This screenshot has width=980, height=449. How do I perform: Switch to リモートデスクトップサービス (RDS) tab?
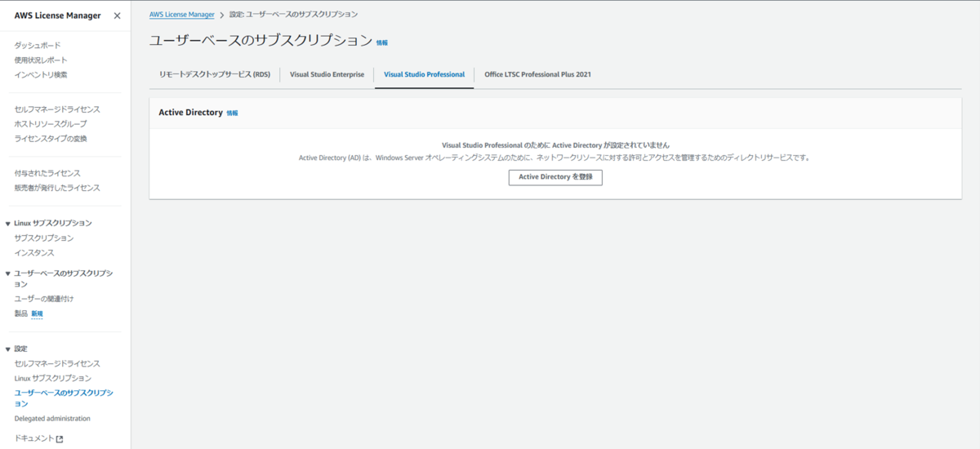(x=215, y=74)
